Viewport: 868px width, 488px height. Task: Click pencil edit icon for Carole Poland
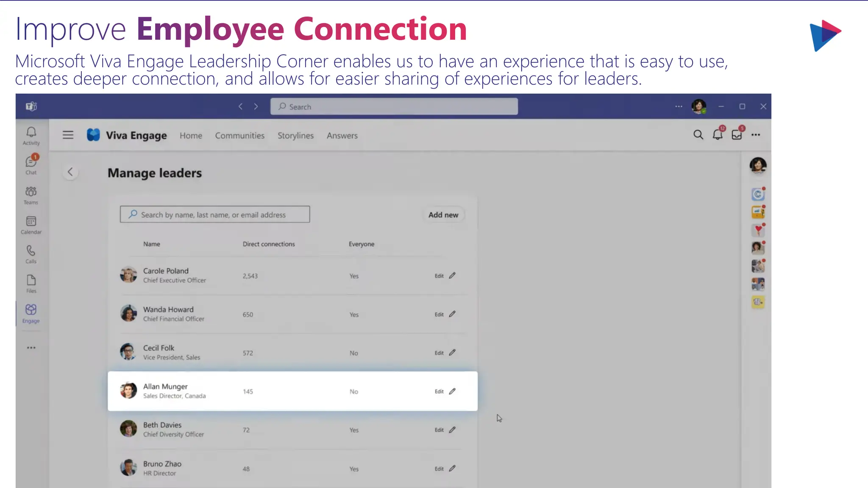coord(452,275)
